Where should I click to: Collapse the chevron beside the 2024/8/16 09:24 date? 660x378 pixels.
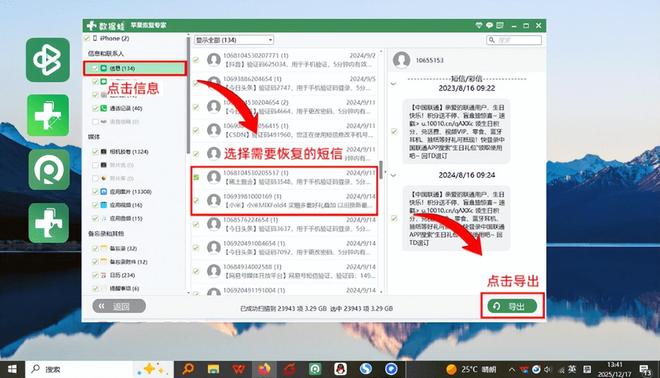393,175
